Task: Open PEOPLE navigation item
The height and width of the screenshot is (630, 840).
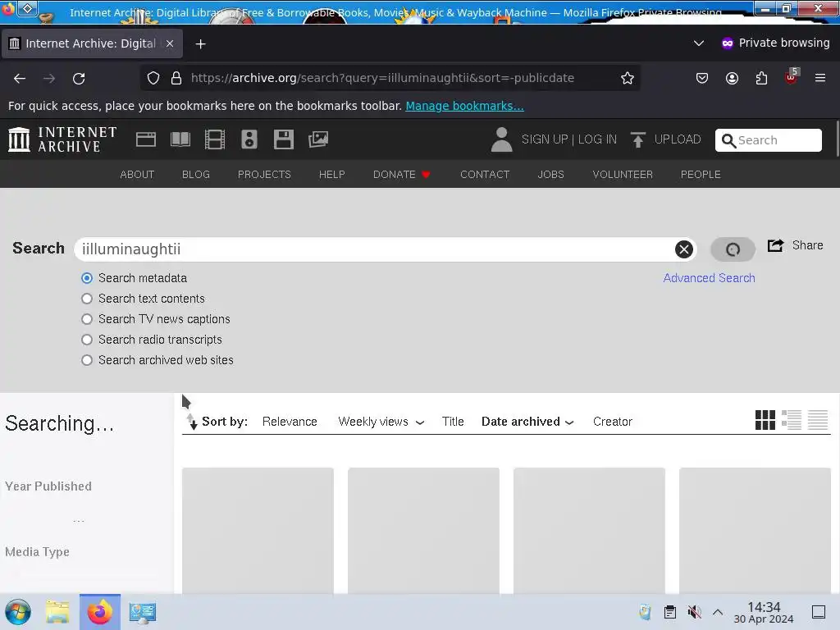Action: click(701, 175)
